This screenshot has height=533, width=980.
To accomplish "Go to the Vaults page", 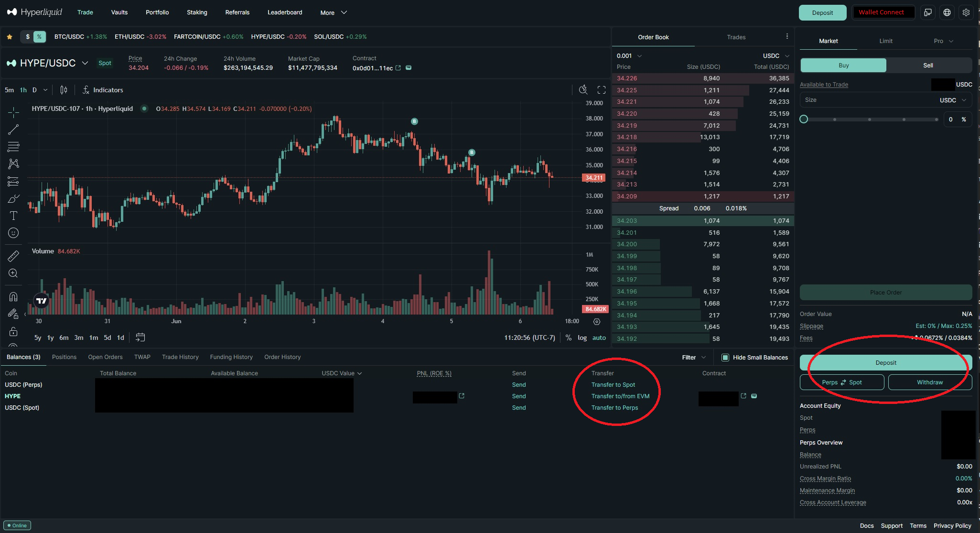I will coord(119,12).
